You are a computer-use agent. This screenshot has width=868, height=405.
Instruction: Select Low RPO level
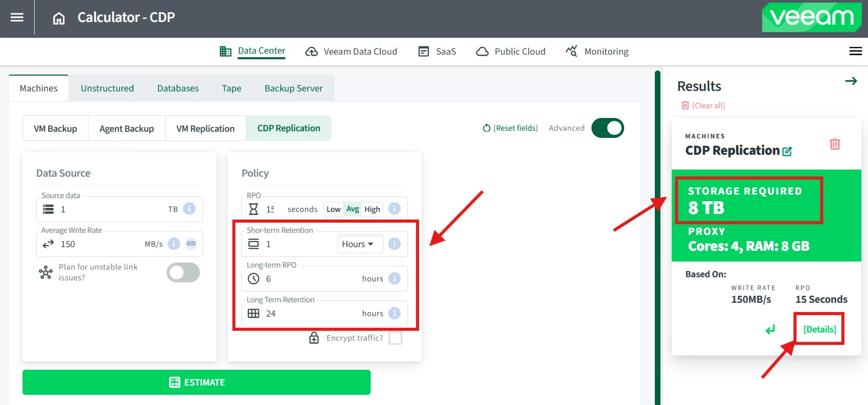click(x=333, y=209)
